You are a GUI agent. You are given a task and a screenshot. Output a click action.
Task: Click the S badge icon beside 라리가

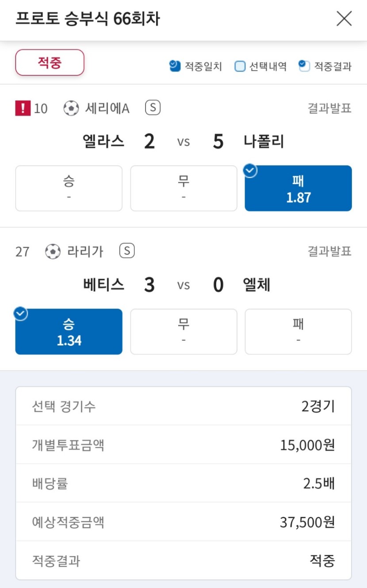[127, 251]
